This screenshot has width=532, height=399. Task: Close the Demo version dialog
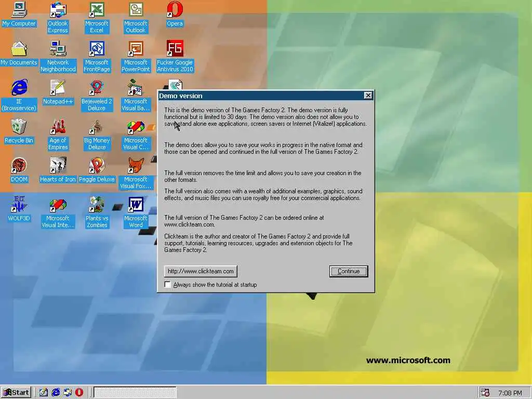click(x=368, y=96)
